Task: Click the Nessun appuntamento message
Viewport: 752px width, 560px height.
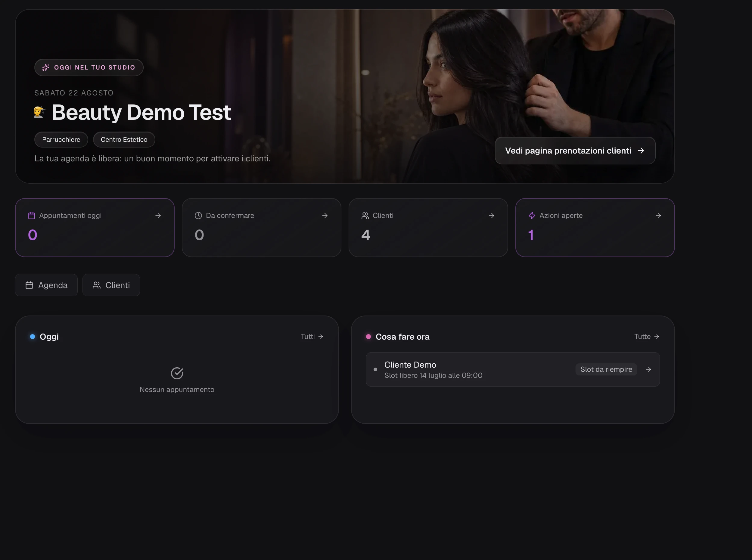Action: click(x=177, y=390)
